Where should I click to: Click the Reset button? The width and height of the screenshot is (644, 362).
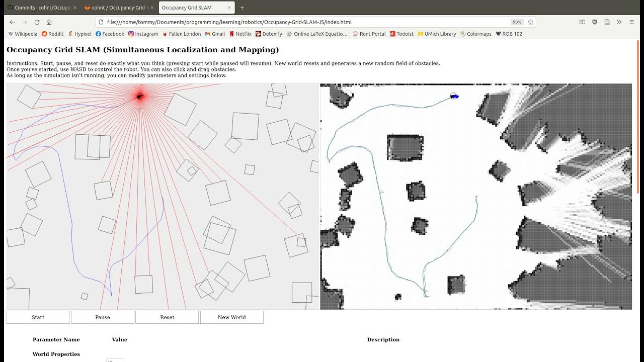click(x=167, y=317)
